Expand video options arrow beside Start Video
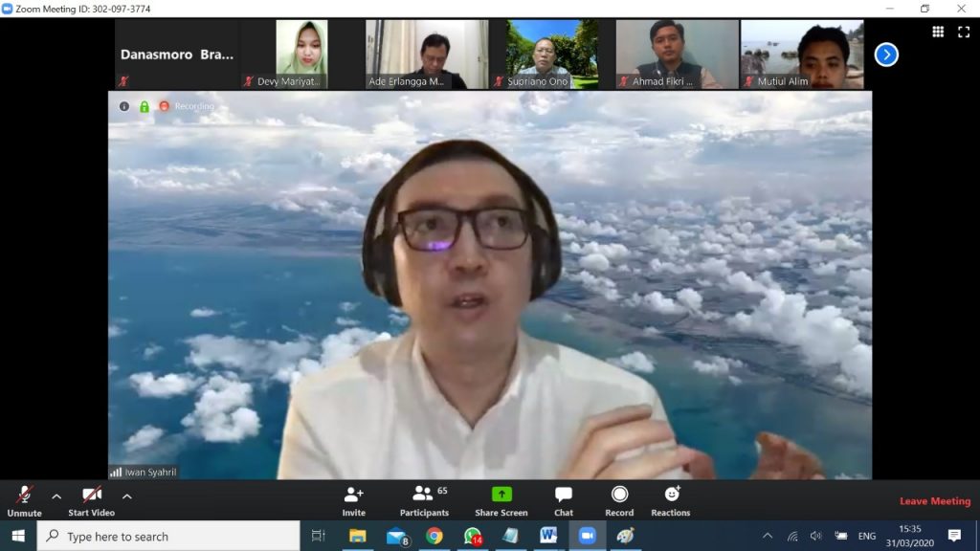The image size is (980, 551). pyautogui.click(x=126, y=496)
